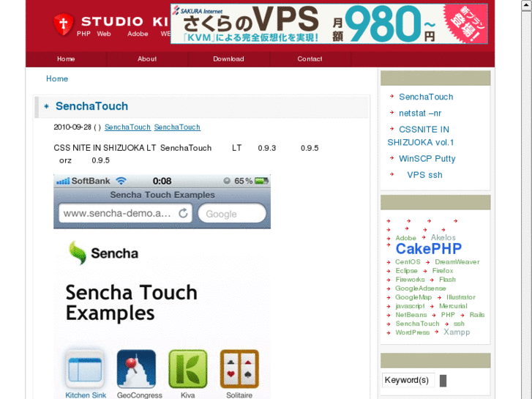This screenshot has height=399, width=532.
Task: Select the ssh tag
Action: (459, 324)
